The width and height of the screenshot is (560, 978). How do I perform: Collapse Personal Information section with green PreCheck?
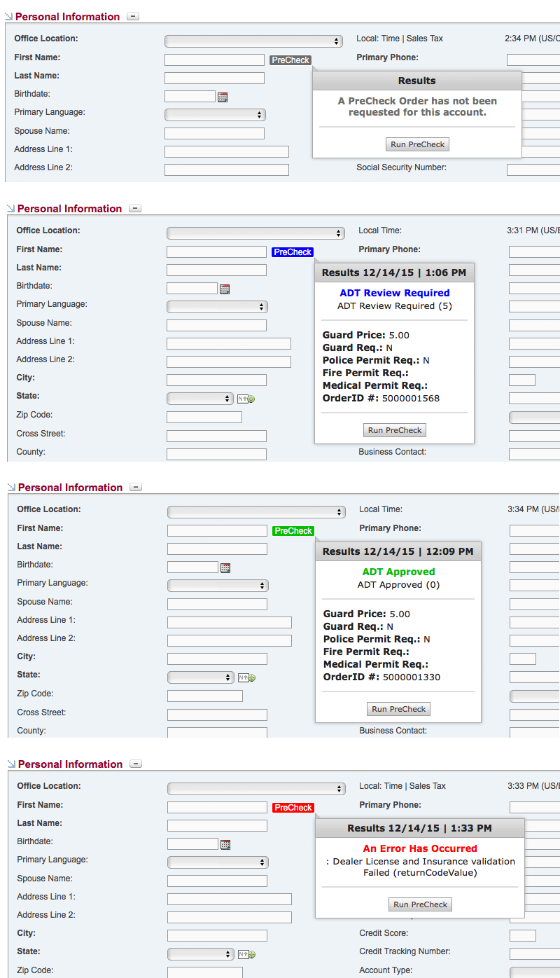(x=136, y=487)
